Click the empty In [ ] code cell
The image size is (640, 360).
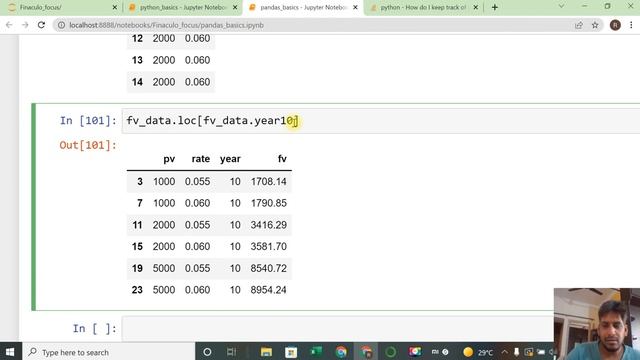[337, 329]
